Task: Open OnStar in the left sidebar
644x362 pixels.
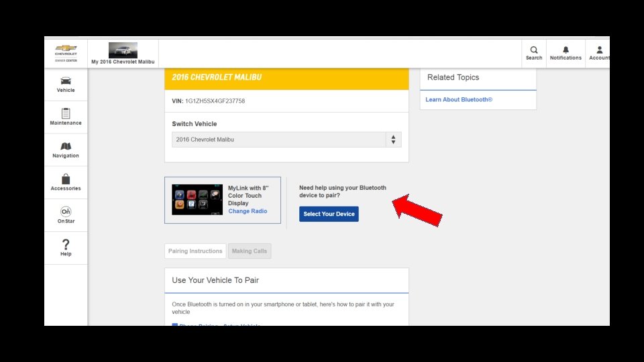Action: point(66,215)
